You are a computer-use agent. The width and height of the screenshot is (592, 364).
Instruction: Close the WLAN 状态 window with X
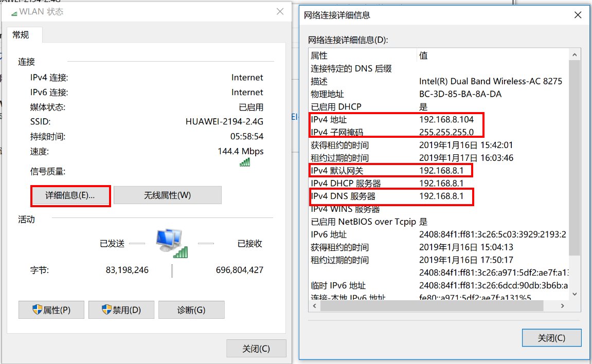tap(280, 11)
